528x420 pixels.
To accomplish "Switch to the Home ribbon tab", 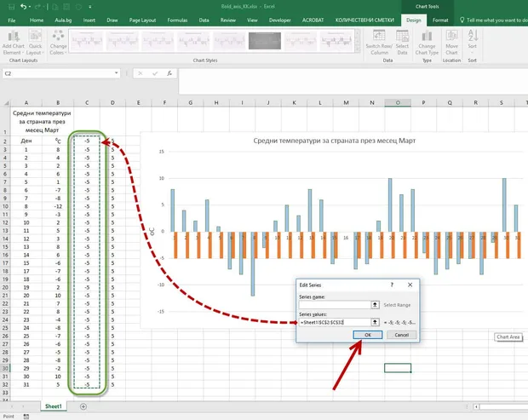I will [x=37, y=20].
